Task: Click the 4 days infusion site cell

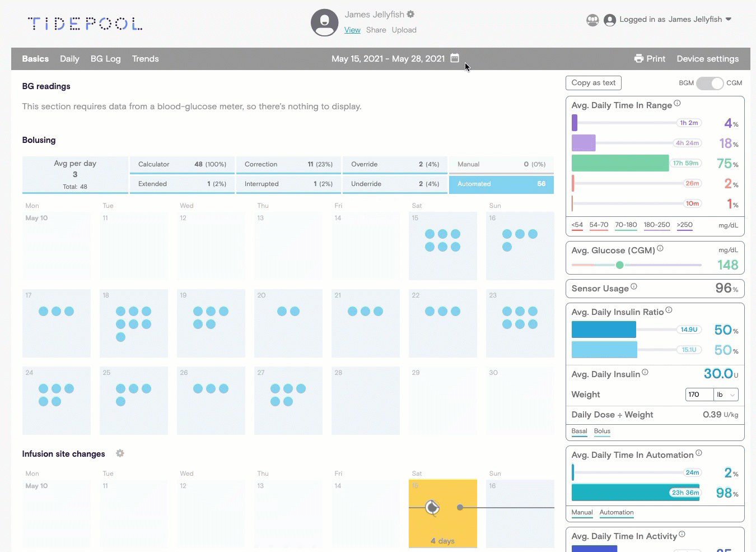Action: [443, 513]
